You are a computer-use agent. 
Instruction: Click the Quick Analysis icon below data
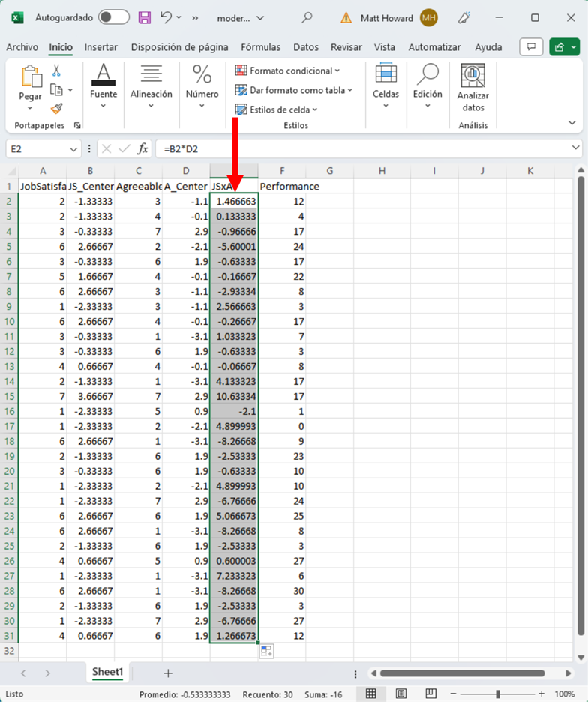click(x=266, y=651)
